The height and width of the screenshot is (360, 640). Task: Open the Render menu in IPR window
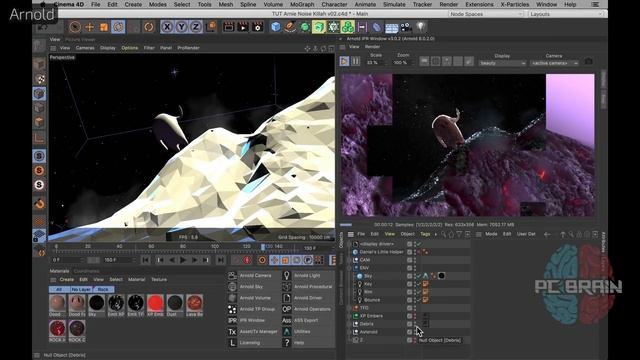click(372, 47)
